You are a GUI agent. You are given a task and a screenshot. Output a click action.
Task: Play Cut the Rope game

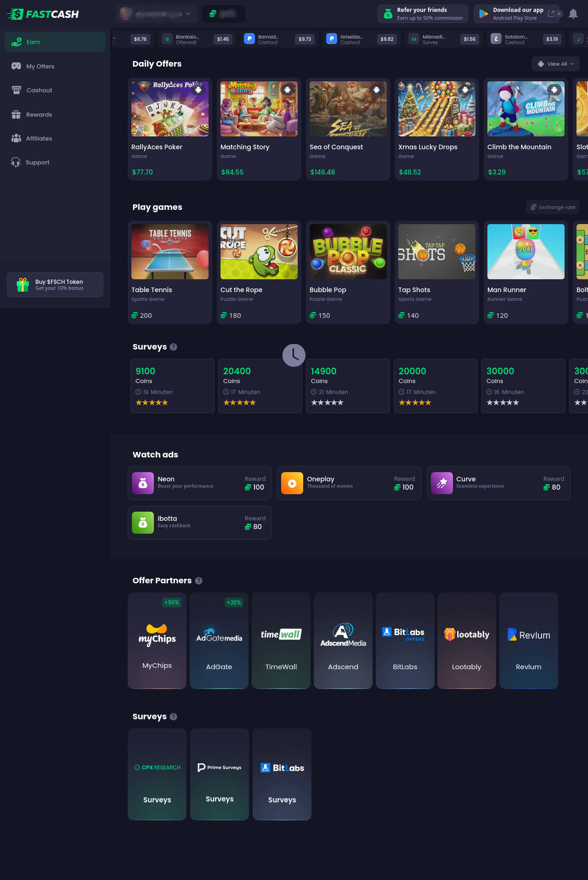[259, 272]
